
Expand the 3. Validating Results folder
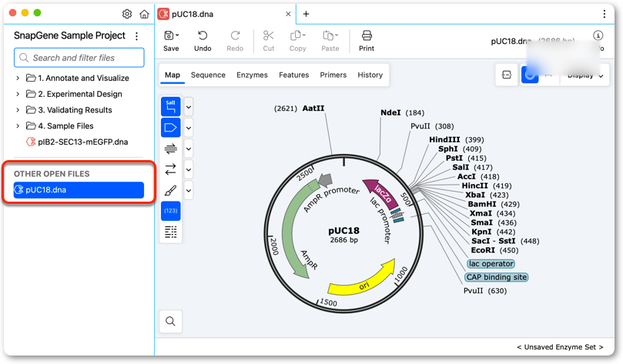coord(18,110)
